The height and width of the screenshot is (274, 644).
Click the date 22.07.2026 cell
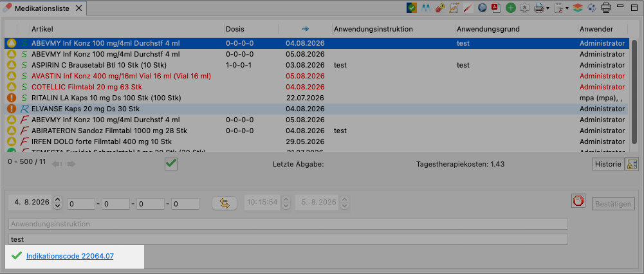pyautogui.click(x=305, y=98)
